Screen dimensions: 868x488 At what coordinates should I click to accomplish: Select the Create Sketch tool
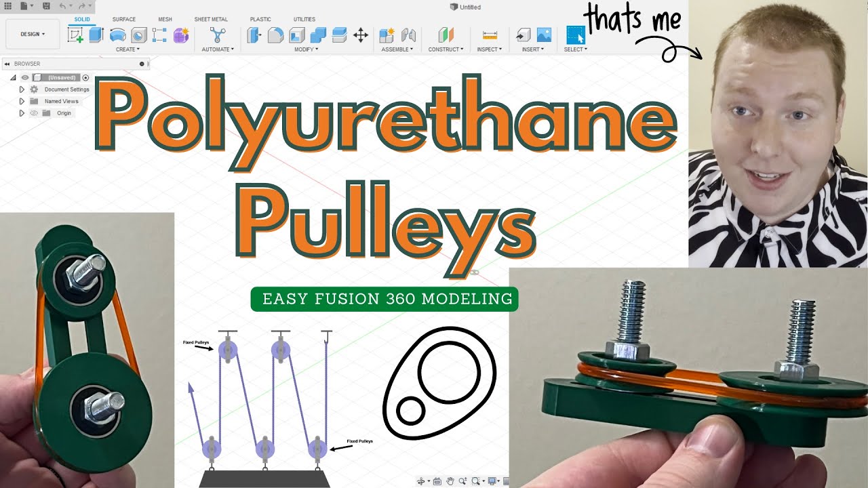[x=75, y=35]
